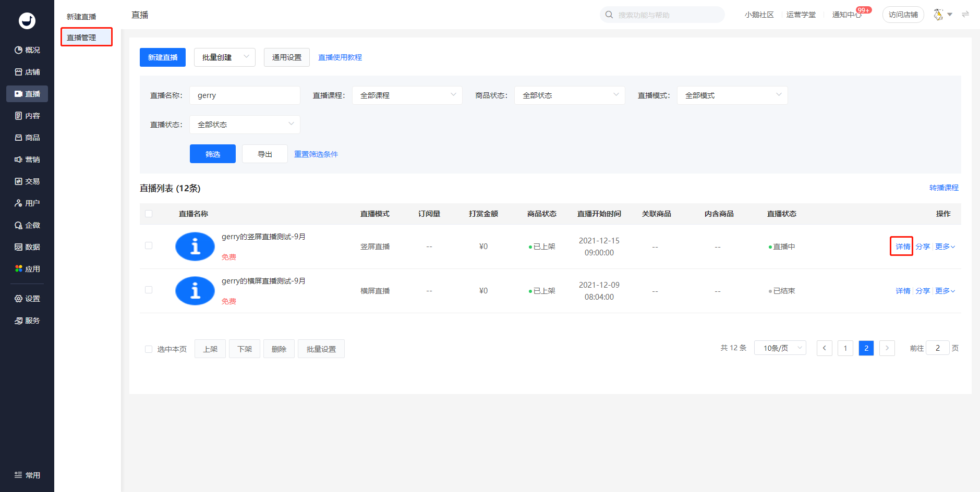Expand the 批量创建 dropdown
Viewport: 980px width, 492px height.
[x=225, y=57]
